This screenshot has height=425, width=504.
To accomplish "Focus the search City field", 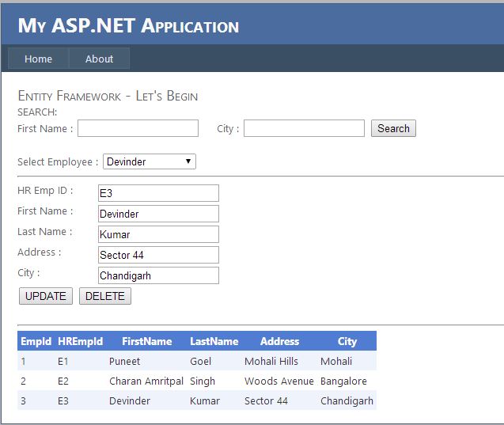I will click(x=304, y=128).
